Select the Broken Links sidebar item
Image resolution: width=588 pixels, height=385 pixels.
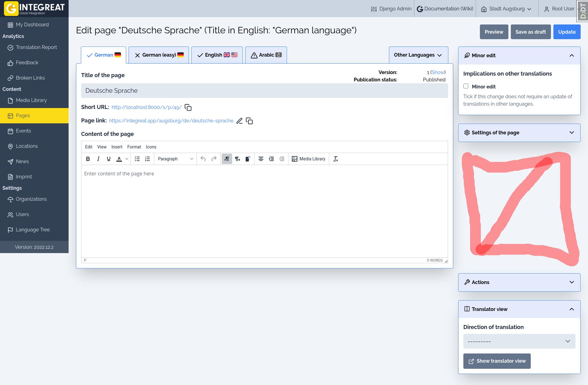click(x=30, y=78)
